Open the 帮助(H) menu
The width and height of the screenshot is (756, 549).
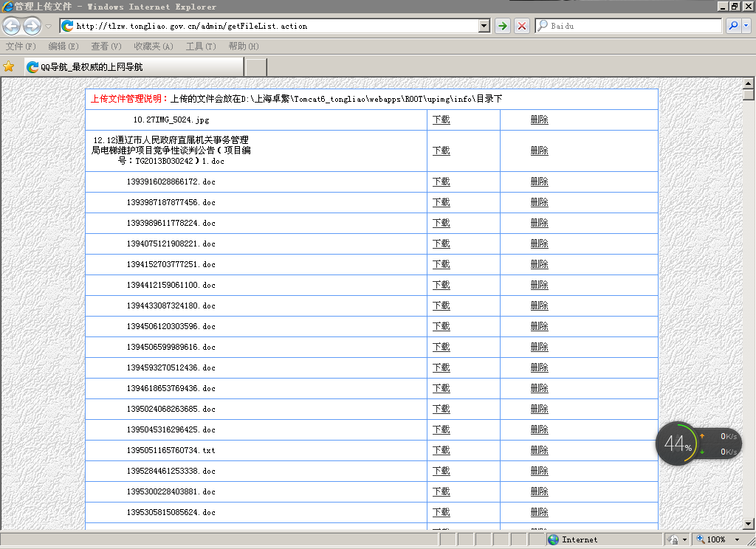(x=244, y=46)
